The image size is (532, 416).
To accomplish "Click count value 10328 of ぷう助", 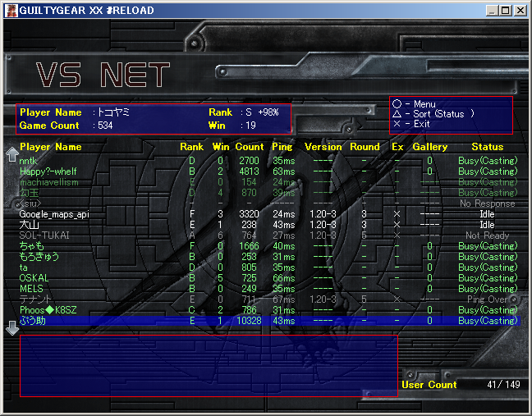I will pyautogui.click(x=249, y=321).
